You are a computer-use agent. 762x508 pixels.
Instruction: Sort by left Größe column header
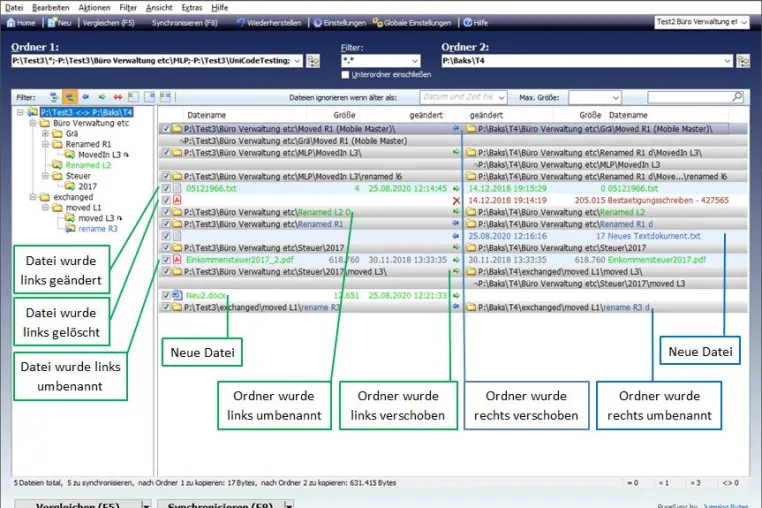(345, 115)
